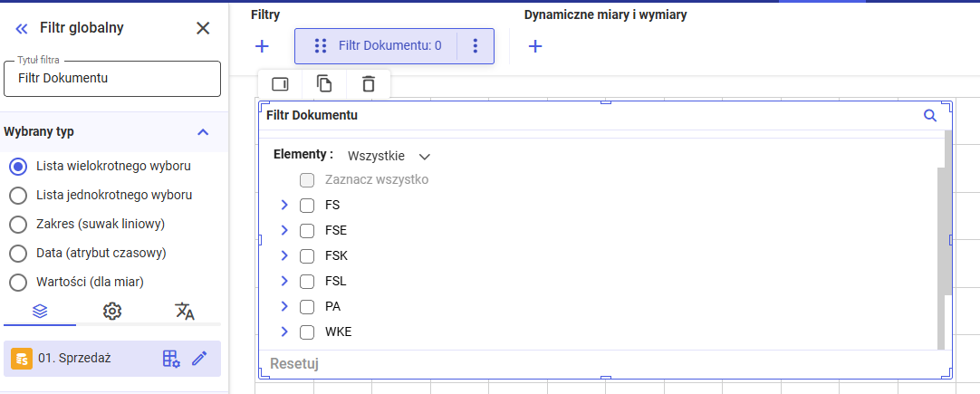
Task: Tick the WKE checkbox
Action: (x=307, y=332)
